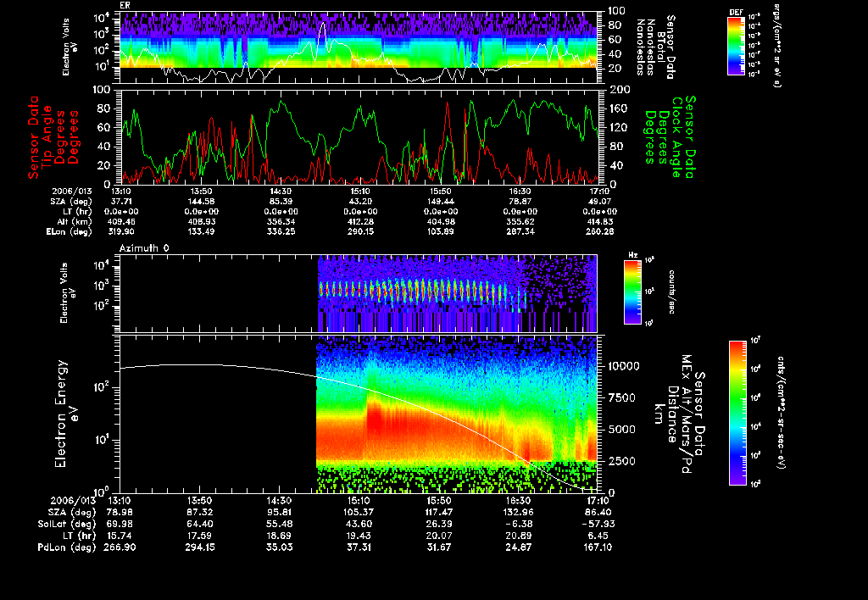Click the Azimuth 0 spectrogram panel
This screenshot has height=600, width=868.
359,293
